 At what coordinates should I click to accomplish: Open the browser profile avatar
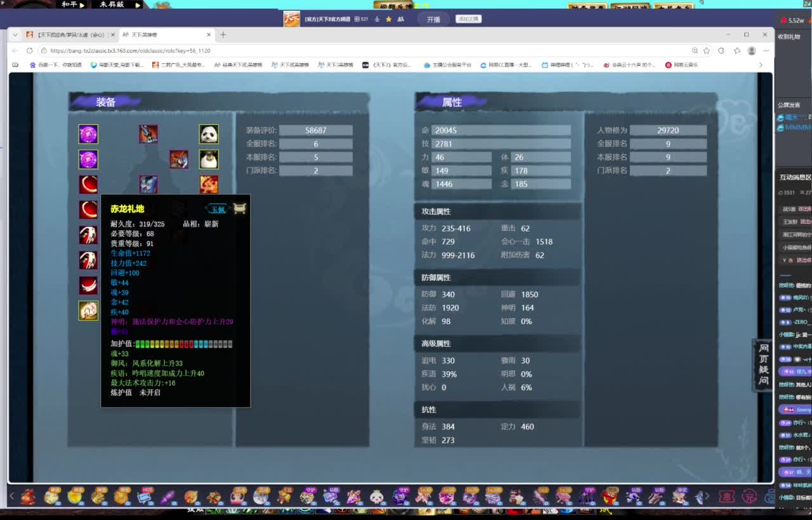click(752, 51)
